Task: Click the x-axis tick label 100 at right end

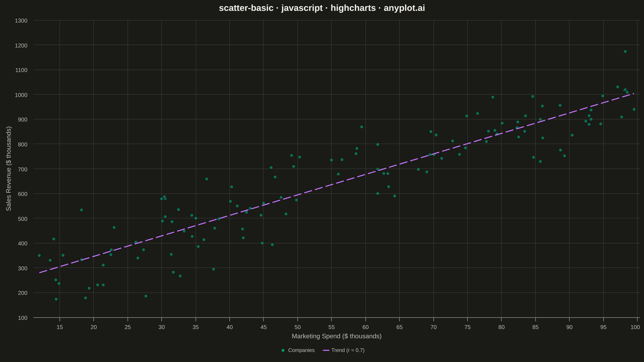Action: (635, 327)
